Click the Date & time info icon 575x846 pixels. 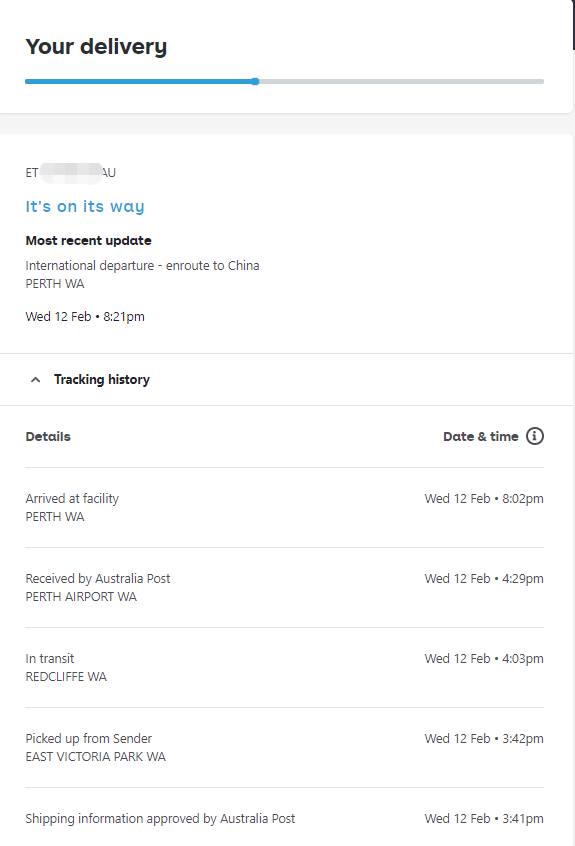[535, 436]
